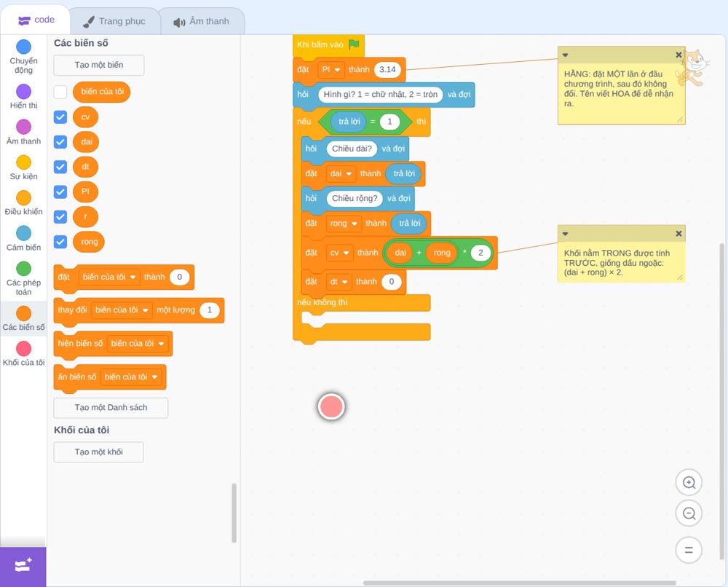Click the 'Tạo một khối' button
Screen dimensions: 728x587
tap(99, 452)
